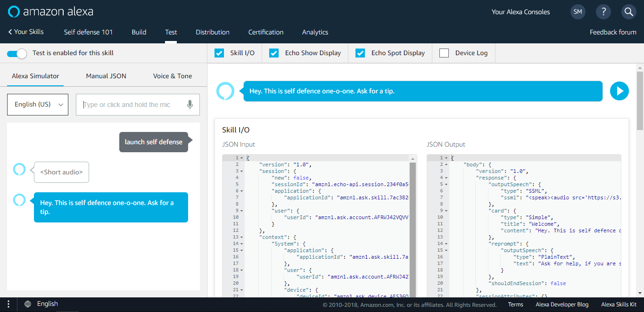Click the Amazon Alexa logo

click(x=50, y=12)
